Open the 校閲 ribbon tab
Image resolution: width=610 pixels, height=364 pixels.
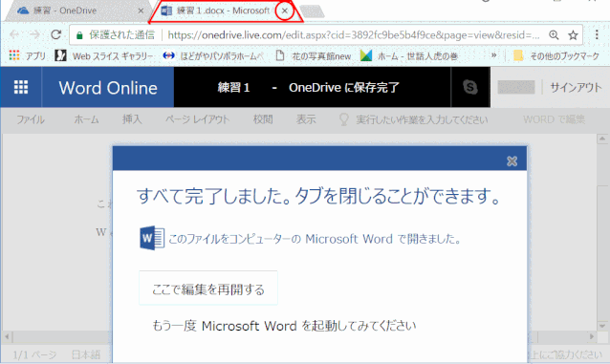(263, 119)
